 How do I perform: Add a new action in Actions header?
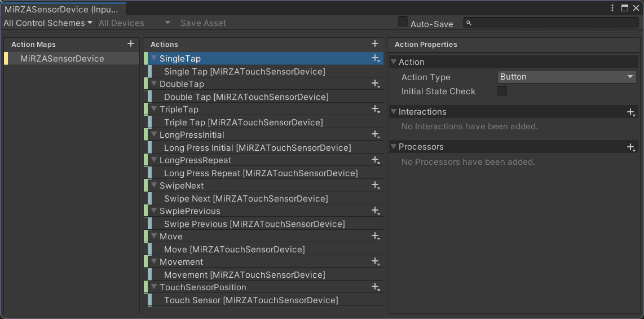click(375, 44)
